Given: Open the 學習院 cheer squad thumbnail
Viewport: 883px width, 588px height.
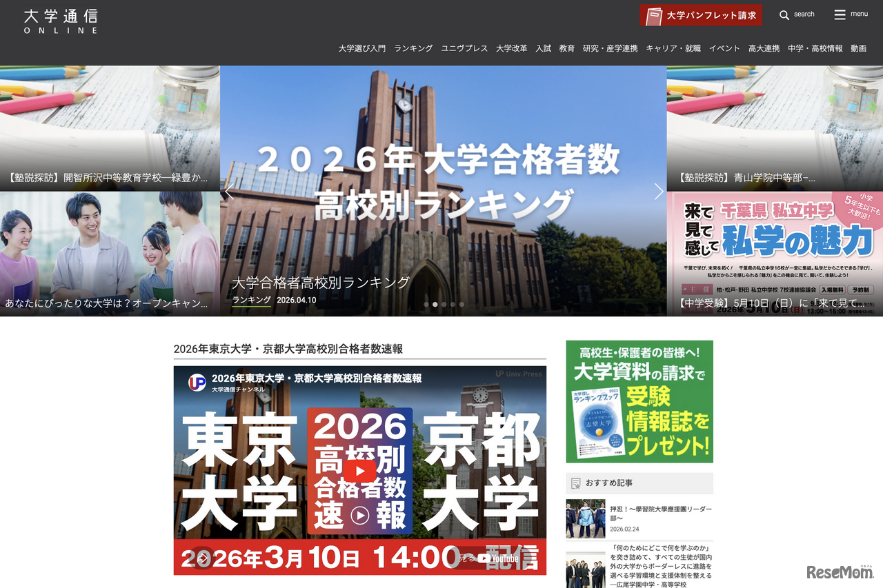Looking at the screenshot, I should coord(586,518).
